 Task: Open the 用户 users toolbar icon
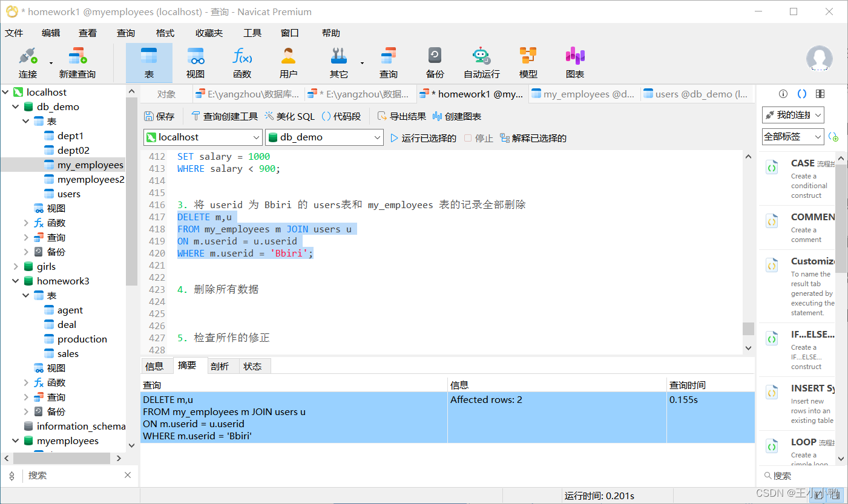pos(289,63)
